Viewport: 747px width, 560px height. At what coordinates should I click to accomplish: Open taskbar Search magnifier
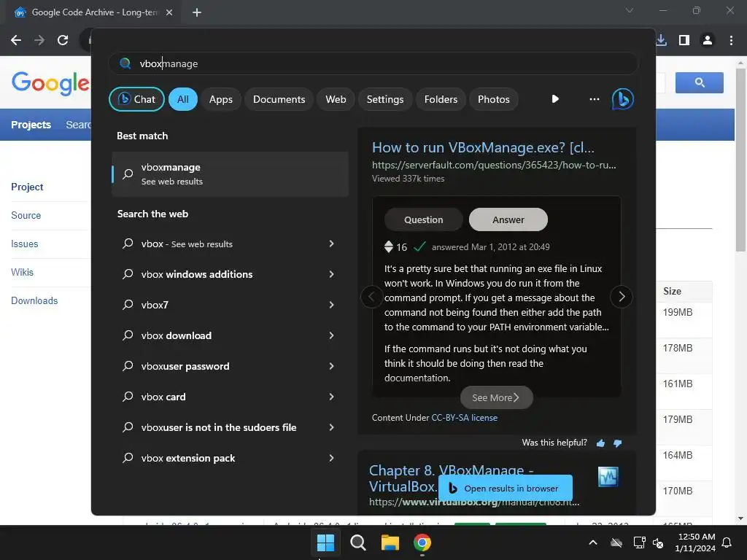coord(357,542)
